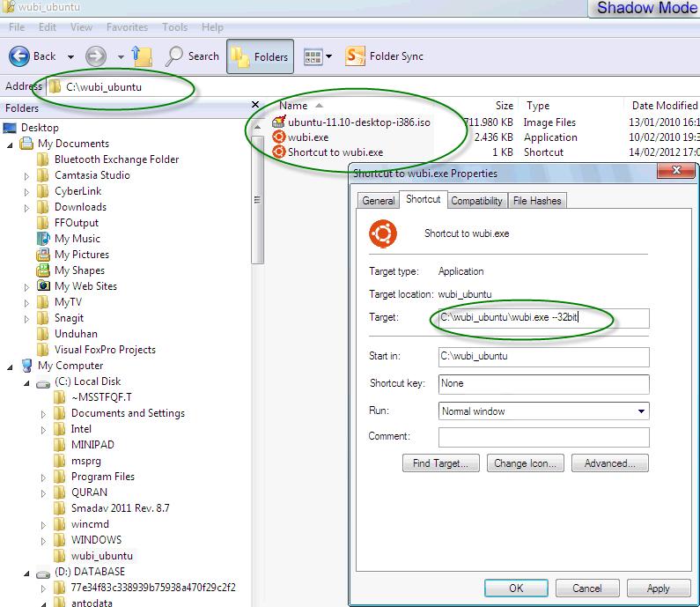Collapse the My Documents tree node
700x607 pixels.
pos(10,144)
